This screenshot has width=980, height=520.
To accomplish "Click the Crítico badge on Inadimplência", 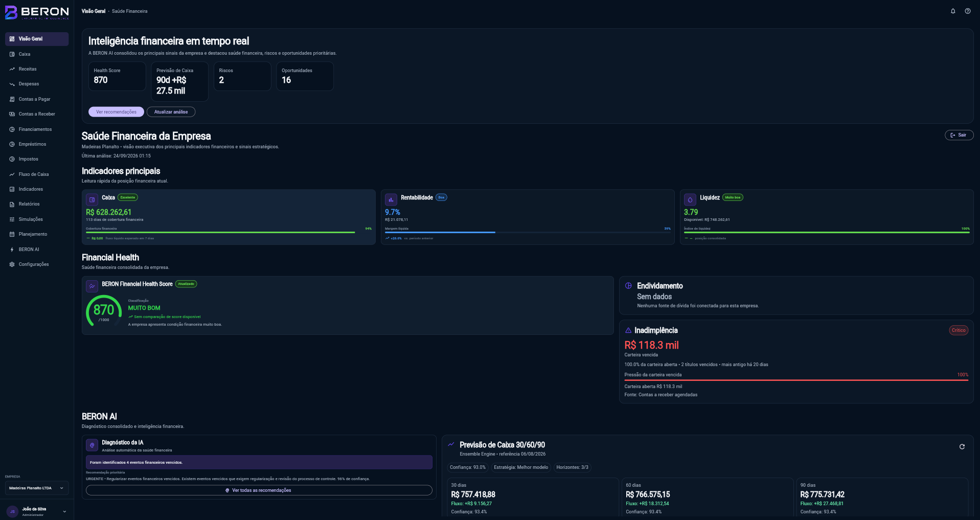I will (x=959, y=330).
